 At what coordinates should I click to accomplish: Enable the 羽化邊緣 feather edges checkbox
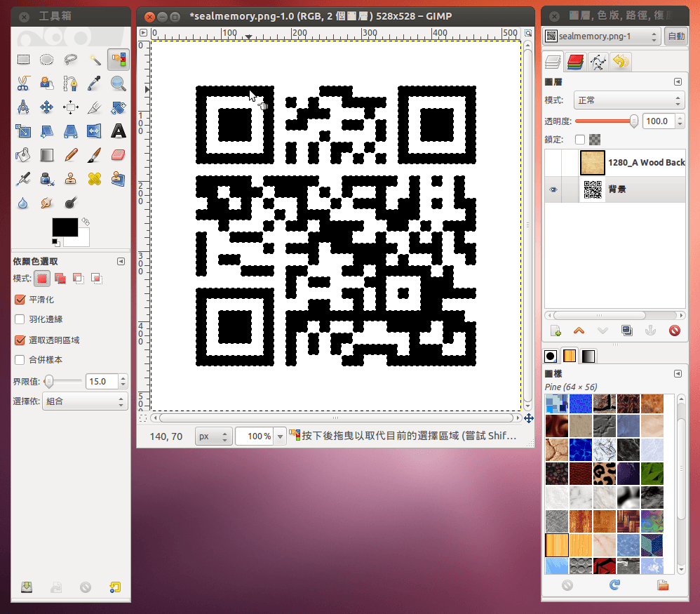pos(20,319)
